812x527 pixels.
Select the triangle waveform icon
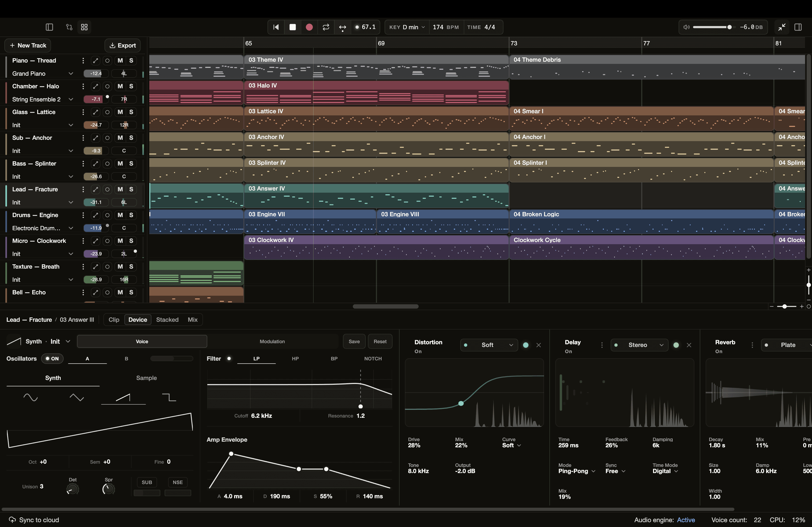click(77, 397)
